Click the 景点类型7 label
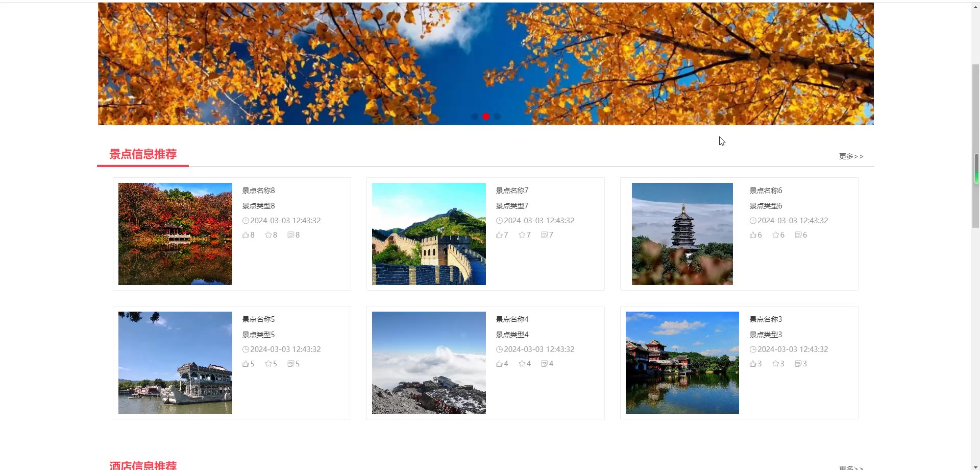This screenshot has width=980, height=470. tap(512, 206)
